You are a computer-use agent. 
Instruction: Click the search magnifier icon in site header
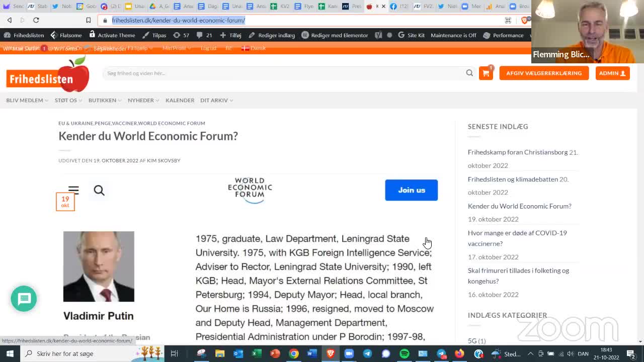469,73
